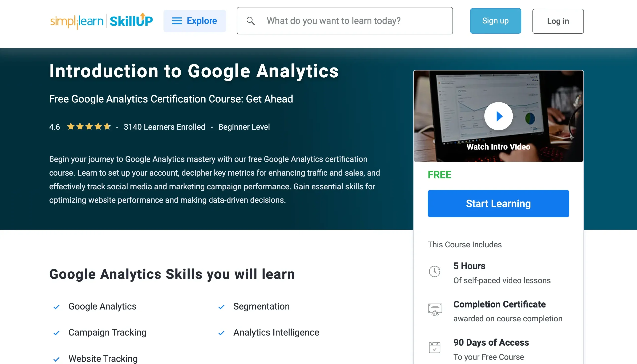This screenshot has width=637, height=364.
Task: Open the Explore hamburger menu
Action: [195, 21]
